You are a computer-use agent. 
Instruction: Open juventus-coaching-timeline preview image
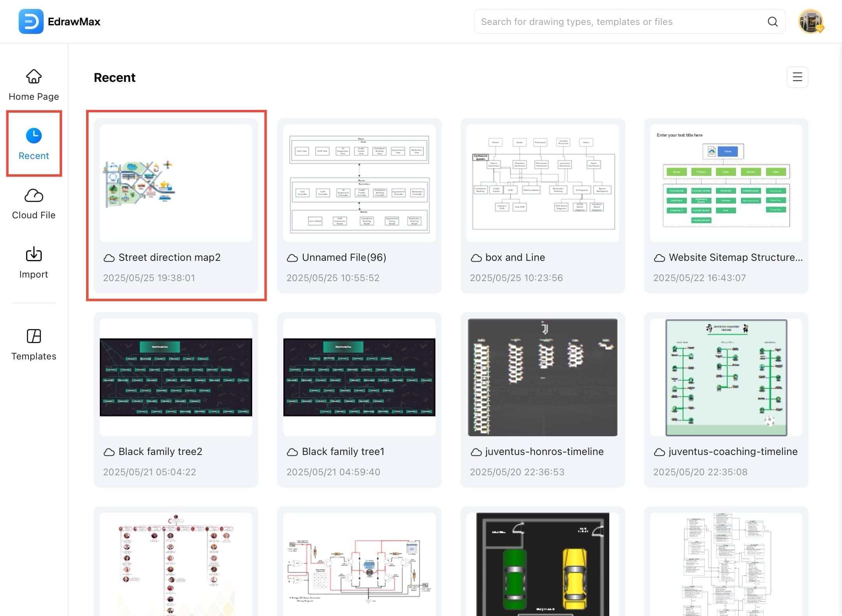point(726,377)
